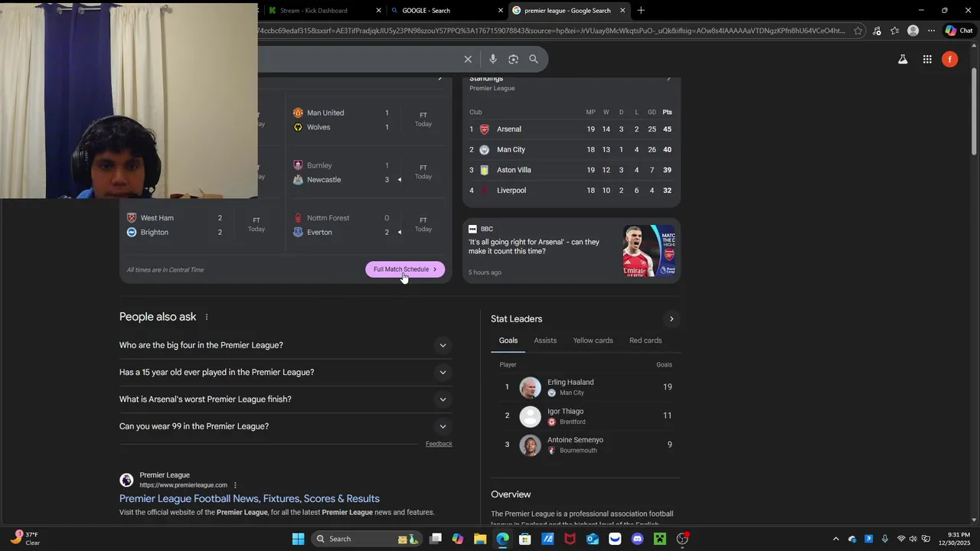
Task: Select Antoine Semenyo stat leader row
Action: point(586,445)
